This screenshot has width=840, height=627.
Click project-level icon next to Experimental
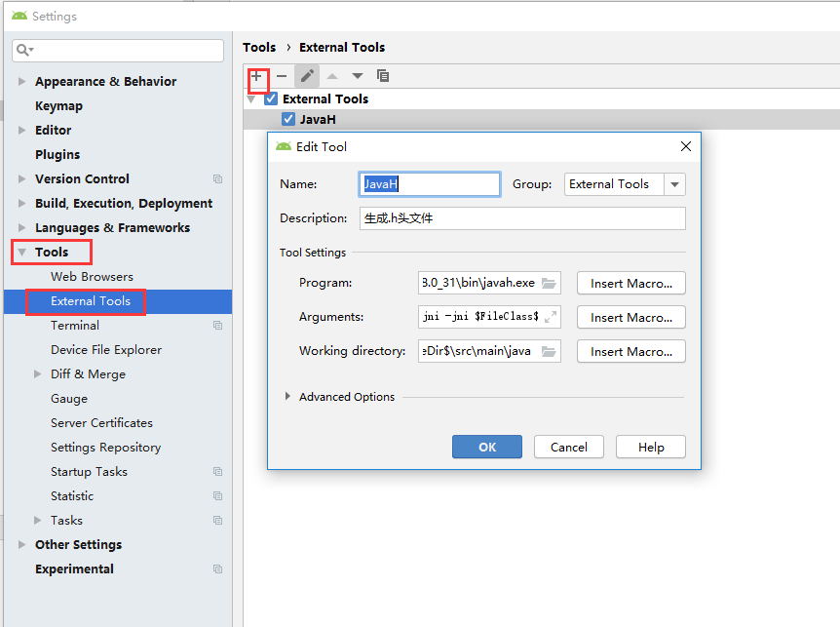217,569
